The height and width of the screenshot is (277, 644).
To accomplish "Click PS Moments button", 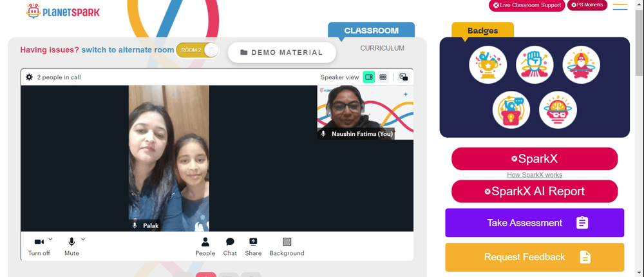I will click(587, 5).
